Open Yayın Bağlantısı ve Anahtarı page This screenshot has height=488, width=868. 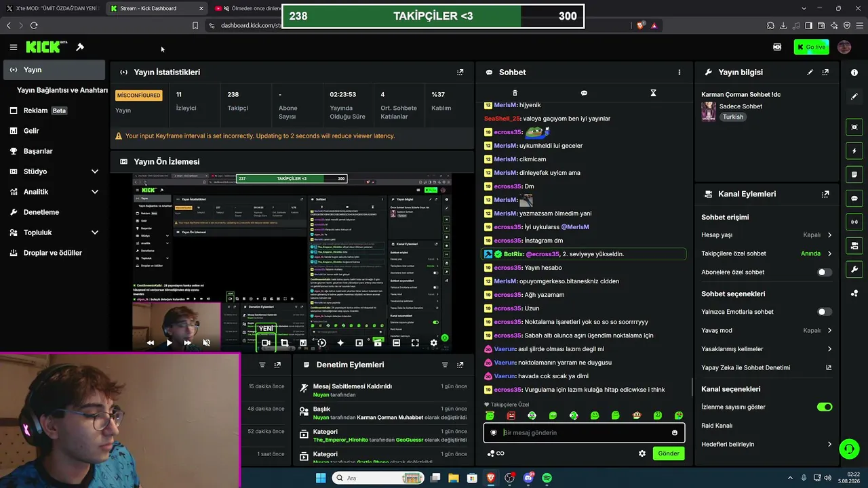pos(62,90)
